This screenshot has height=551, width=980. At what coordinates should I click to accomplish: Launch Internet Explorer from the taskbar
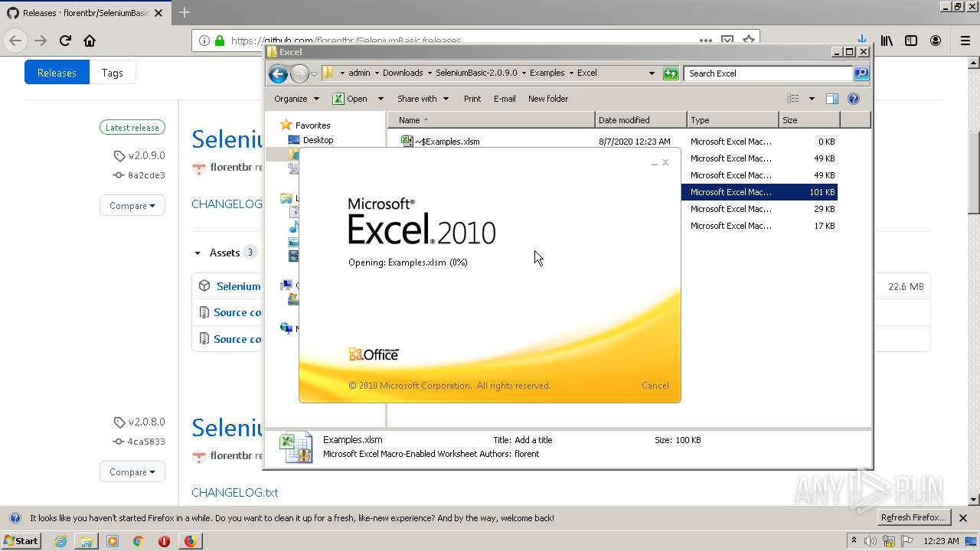(60, 541)
